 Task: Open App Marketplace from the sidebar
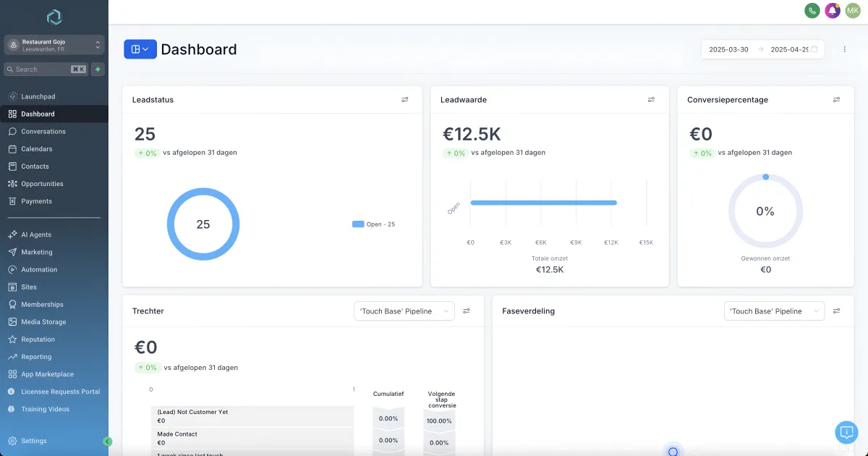(48, 374)
